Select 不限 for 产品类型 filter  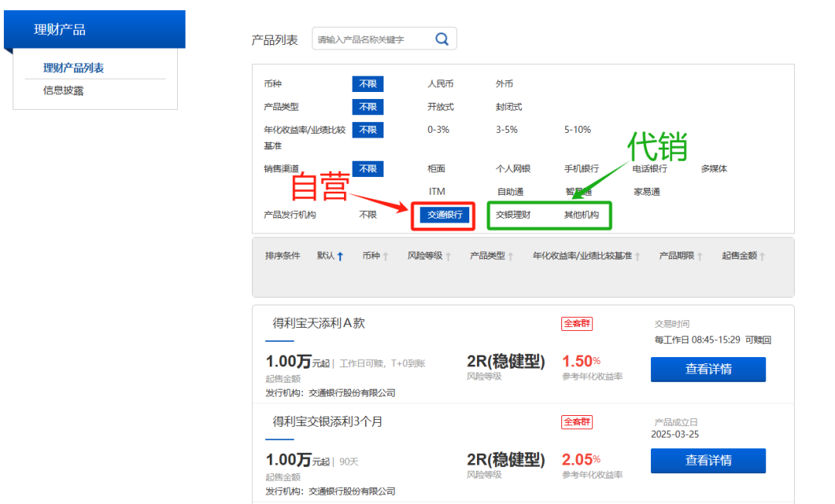coord(367,107)
